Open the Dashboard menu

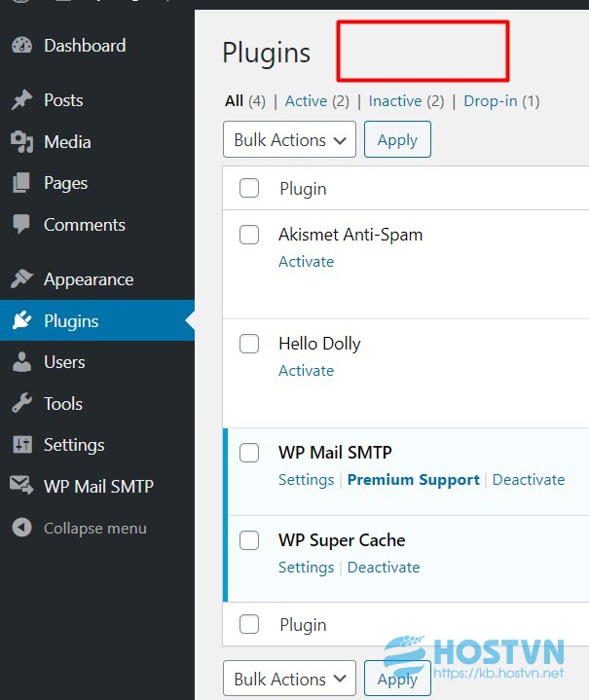85,46
